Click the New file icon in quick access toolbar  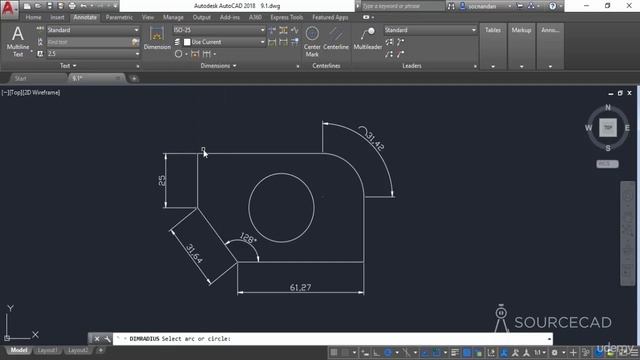coord(27,6)
